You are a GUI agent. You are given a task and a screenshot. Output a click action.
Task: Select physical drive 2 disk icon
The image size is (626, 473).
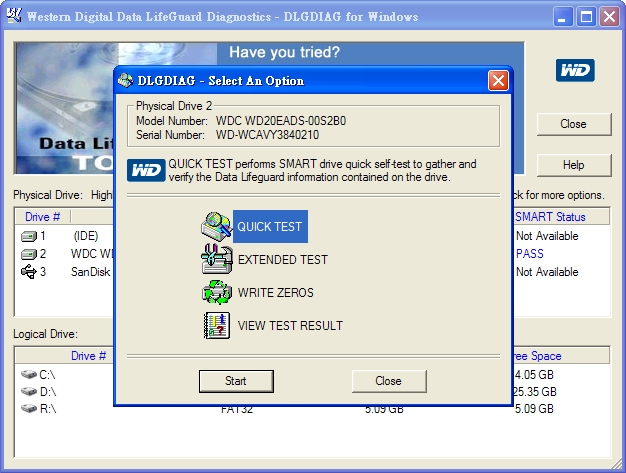tap(29, 254)
